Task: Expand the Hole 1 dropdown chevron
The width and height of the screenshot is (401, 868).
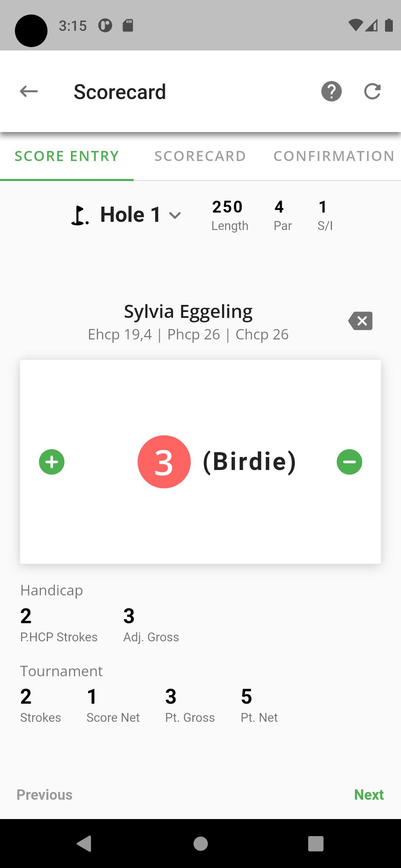Action: [175, 215]
